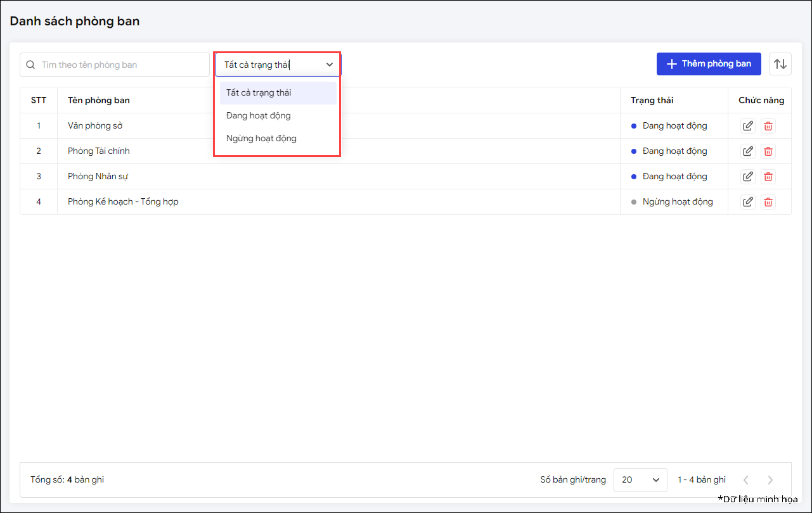The height and width of the screenshot is (513, 812).
Task: Edit the Phòng Tài chính row
Action: [x=748, y=151]
